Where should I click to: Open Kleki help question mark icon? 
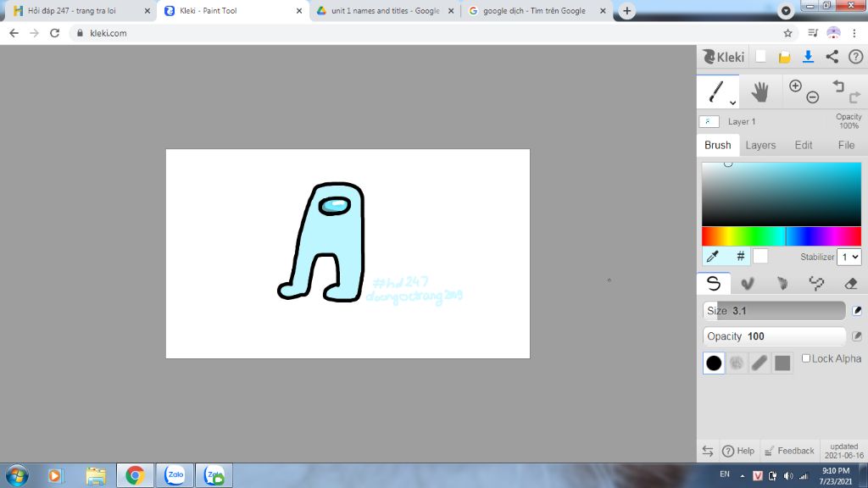tap(856, 57)
